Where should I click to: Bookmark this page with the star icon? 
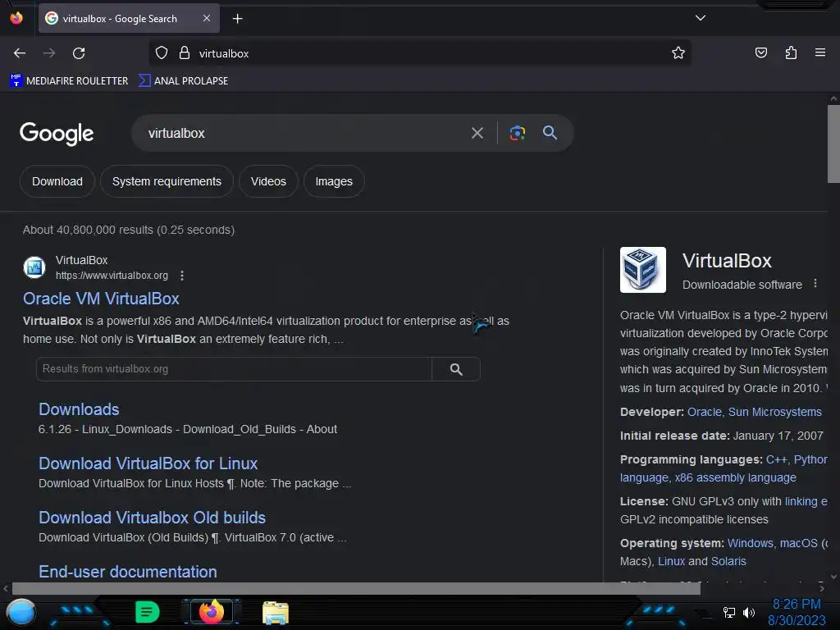(678, 53)
